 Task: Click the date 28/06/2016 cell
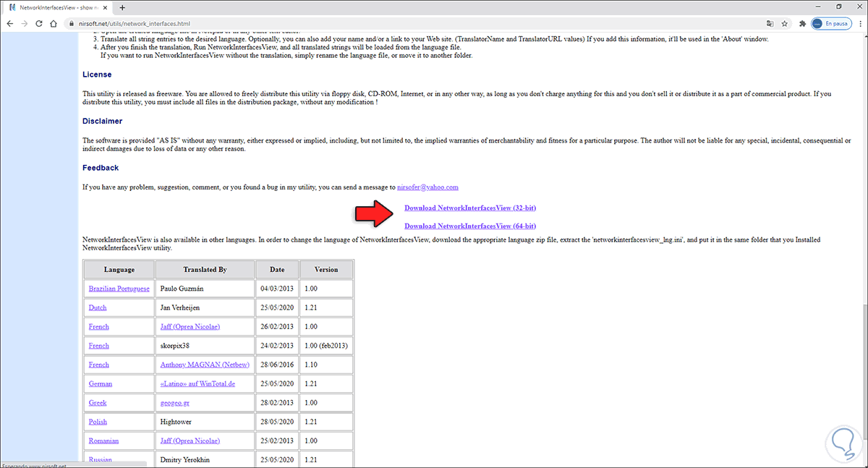pyautogui.click(x=277, y=365)
